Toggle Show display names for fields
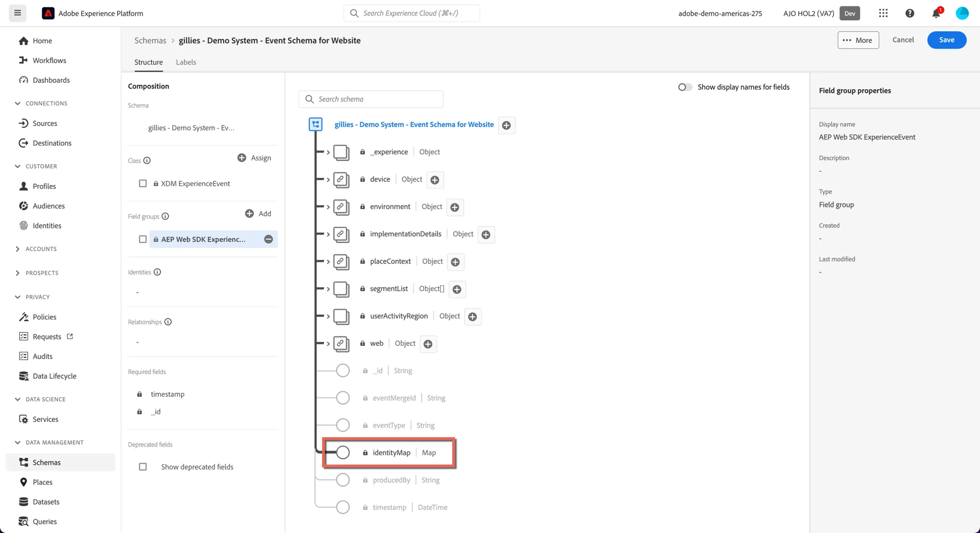 coord(685,87)
